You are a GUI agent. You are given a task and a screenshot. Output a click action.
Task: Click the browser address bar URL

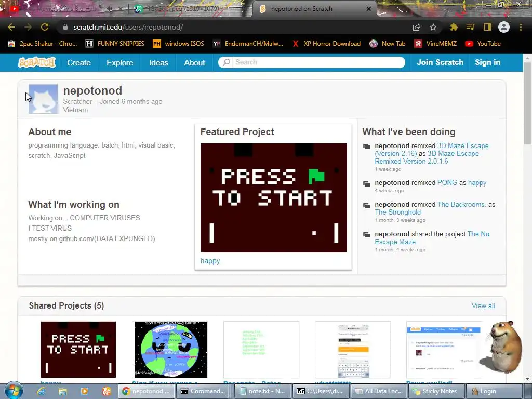pyautogui.click(x=128, y=27)
